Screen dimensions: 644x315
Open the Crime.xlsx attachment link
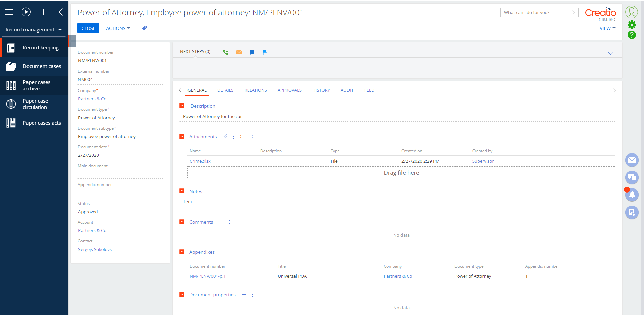200,161
